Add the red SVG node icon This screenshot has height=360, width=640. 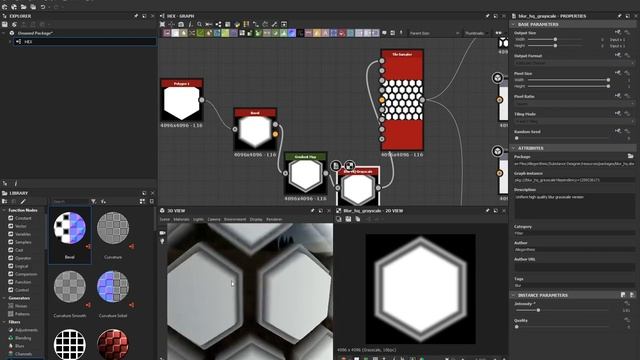341,33
